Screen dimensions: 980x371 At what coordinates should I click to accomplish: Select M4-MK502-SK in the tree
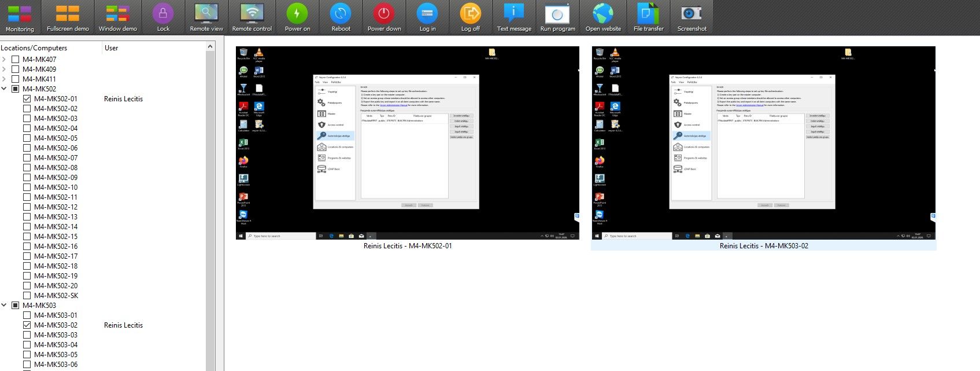pos(56,295)
